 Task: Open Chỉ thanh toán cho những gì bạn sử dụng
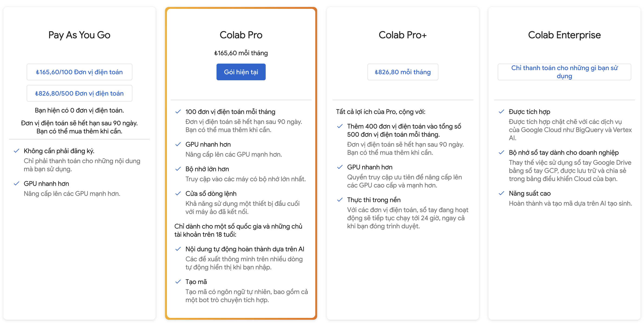pyautogui.click(x=564, y=72)
